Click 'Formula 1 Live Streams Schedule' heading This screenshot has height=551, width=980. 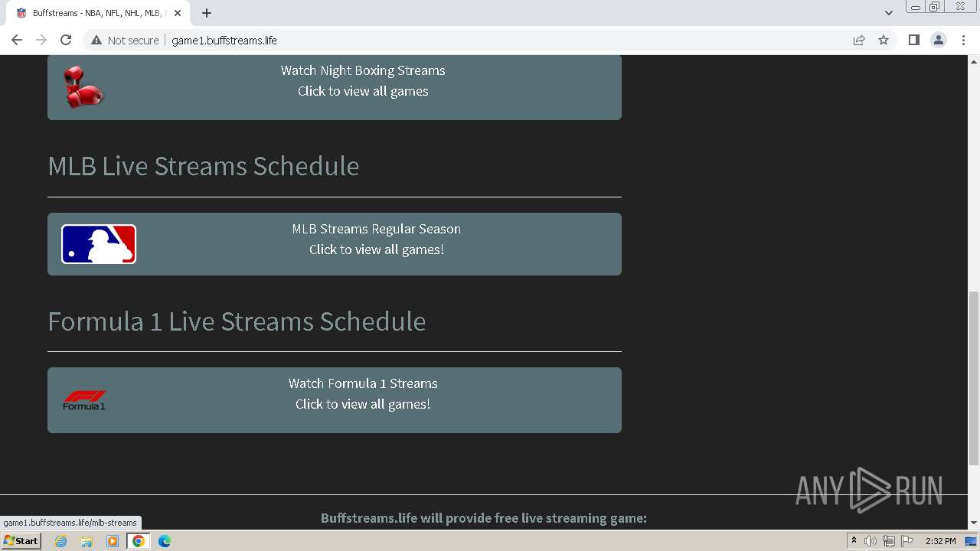click(x=237, y=321)
